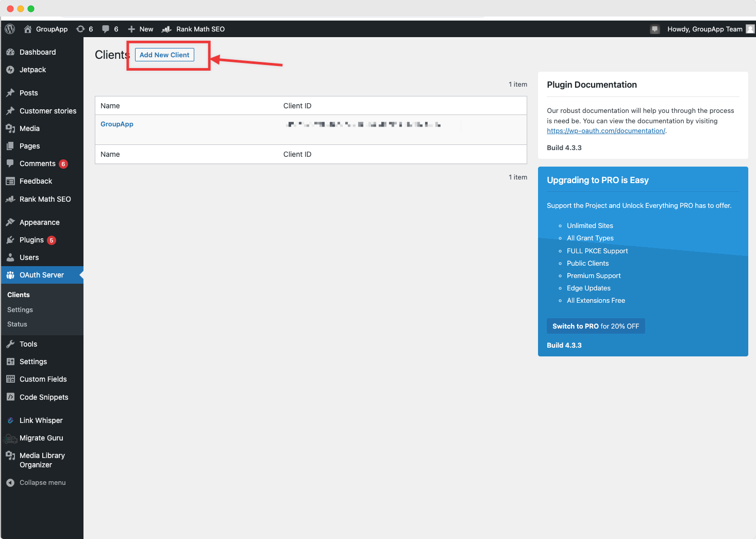Open the Appearance menu label
This screenshot has height=539, width=756.
[40, 222]
